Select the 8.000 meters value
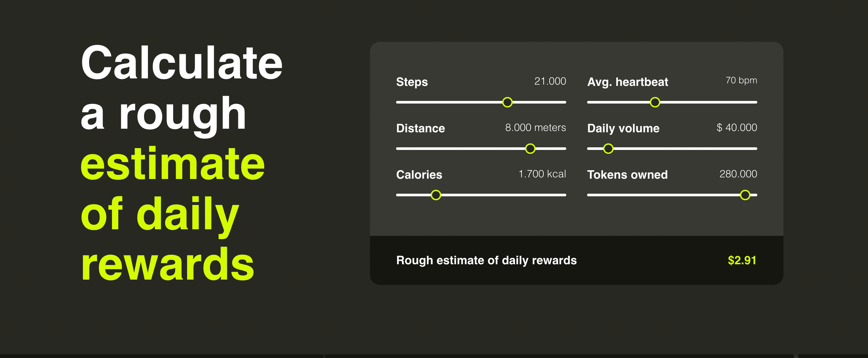 [536, 127]
